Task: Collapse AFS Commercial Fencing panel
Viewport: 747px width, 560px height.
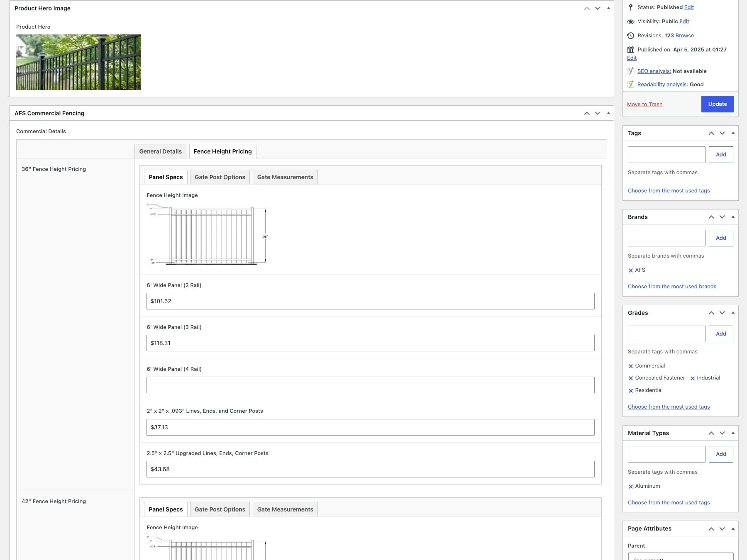Action: point(608,113)
